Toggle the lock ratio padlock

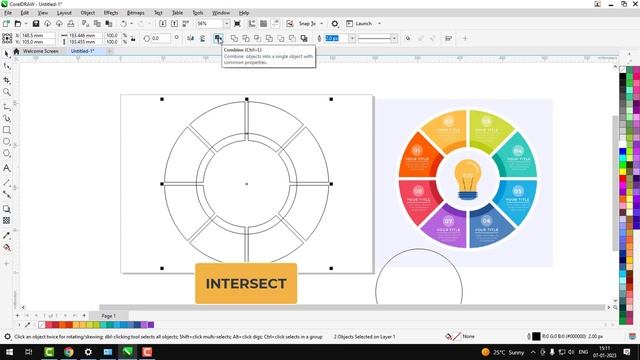133,39
